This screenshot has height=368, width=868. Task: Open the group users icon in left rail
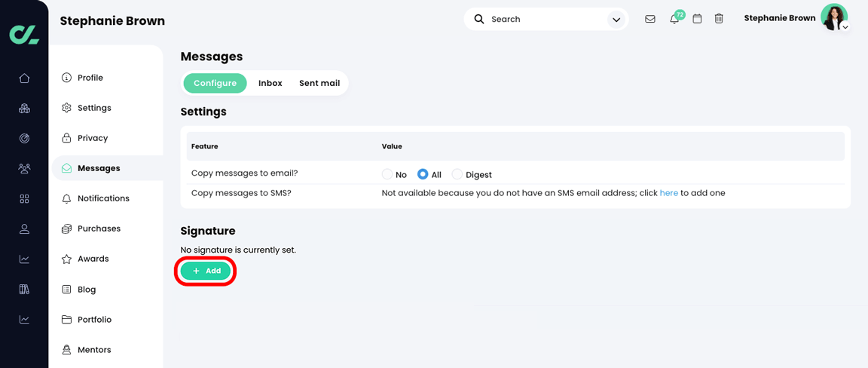pyautogui.click(x=24, y=168)
